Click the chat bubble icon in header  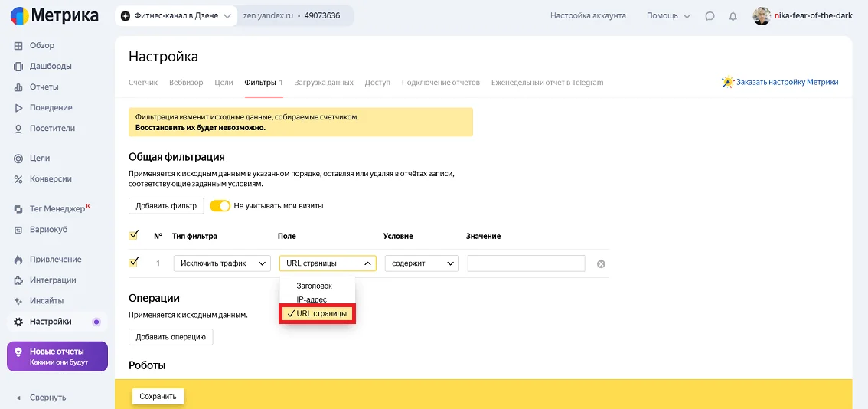(x=710, y=16)
